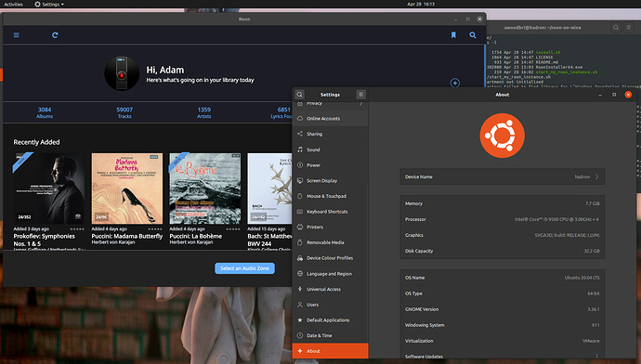Image resolution: width=641 pixels, height=364 pixels.
Task: Click the HAL profile avatar in Roon
Action: (122, 73)
